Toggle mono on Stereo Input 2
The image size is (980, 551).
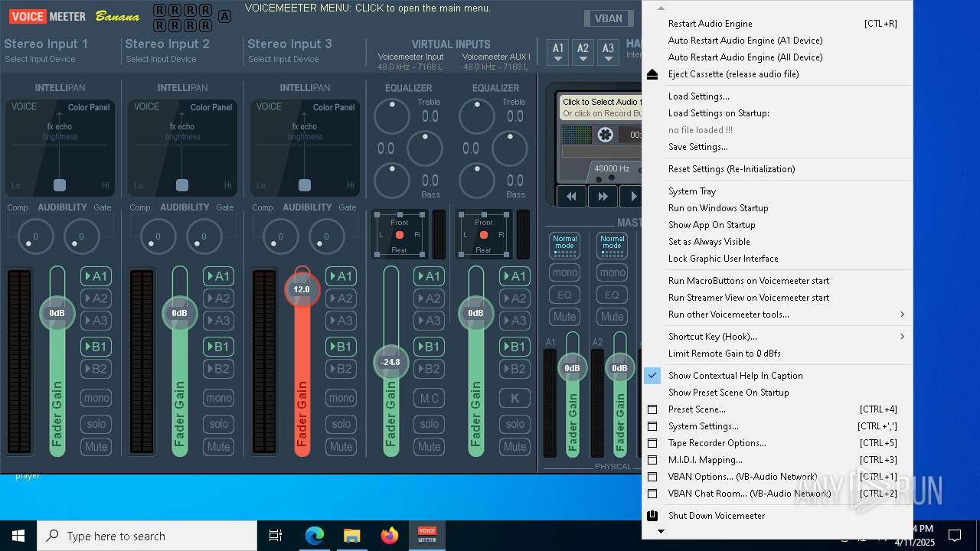[218, 398]
